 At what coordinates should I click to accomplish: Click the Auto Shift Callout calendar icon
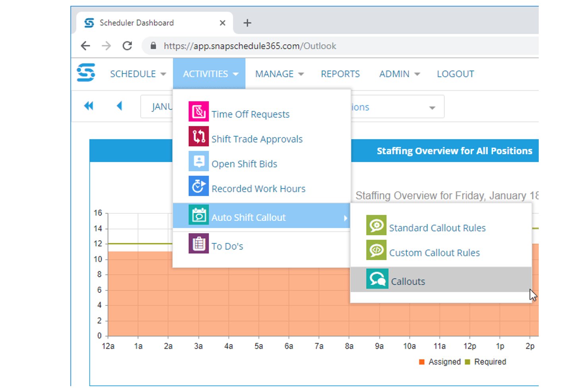click(198, 215)
